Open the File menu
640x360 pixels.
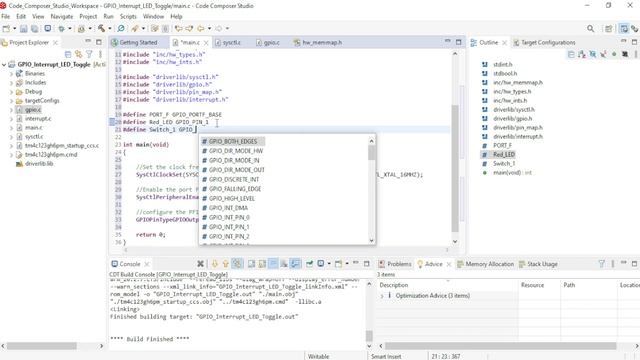tap(5, 16)
